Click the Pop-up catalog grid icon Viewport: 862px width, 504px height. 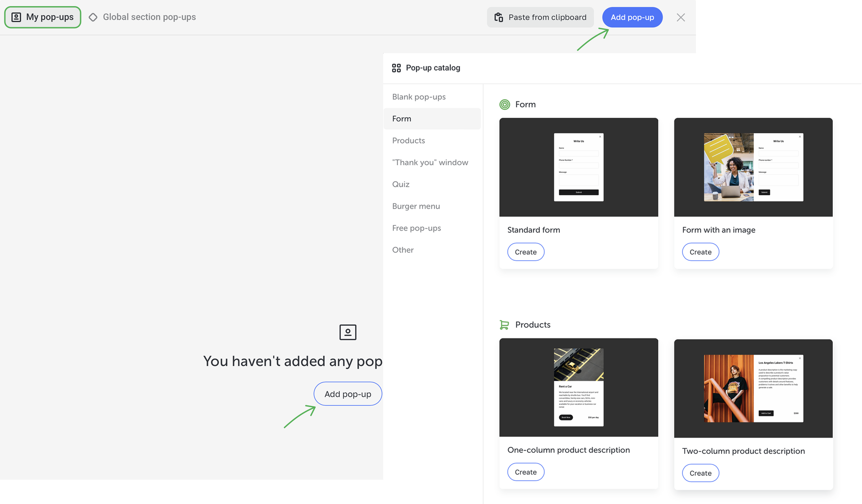tap(396, 68)
